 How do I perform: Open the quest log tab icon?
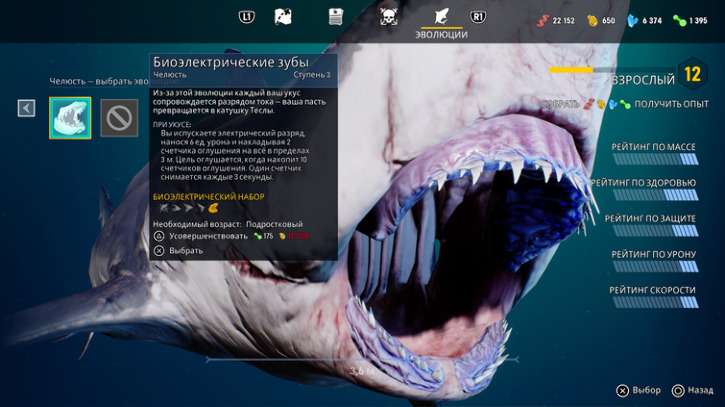336,16
